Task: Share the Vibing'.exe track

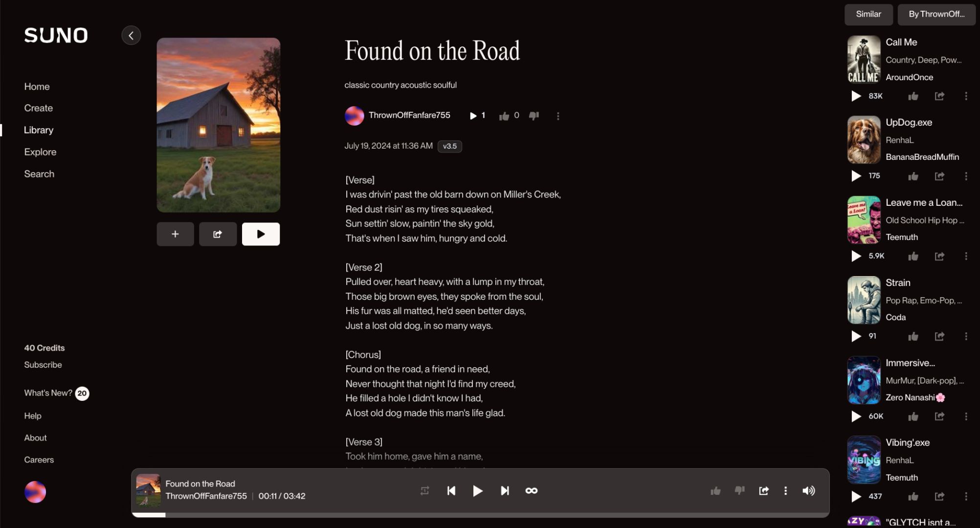Action: (939, 497)
